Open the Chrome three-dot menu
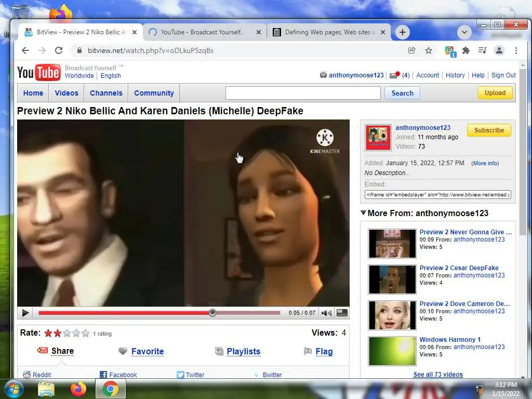This screenshot has width=532, height=399. [516, 50]
